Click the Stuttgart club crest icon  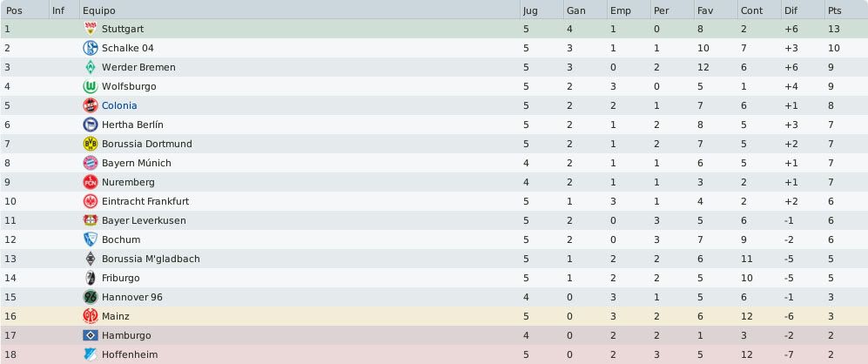coord(90,29)
